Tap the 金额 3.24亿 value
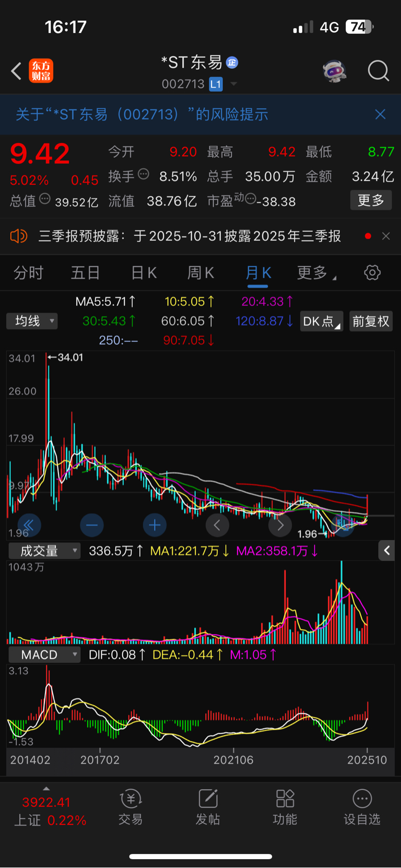 pos(373,176)
